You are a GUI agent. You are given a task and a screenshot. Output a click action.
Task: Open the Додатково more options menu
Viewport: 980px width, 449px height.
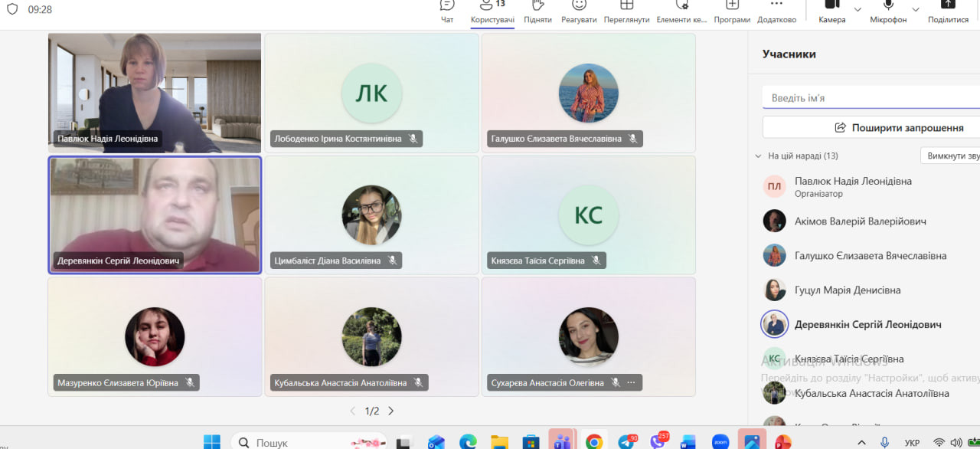tap(776, 11)
